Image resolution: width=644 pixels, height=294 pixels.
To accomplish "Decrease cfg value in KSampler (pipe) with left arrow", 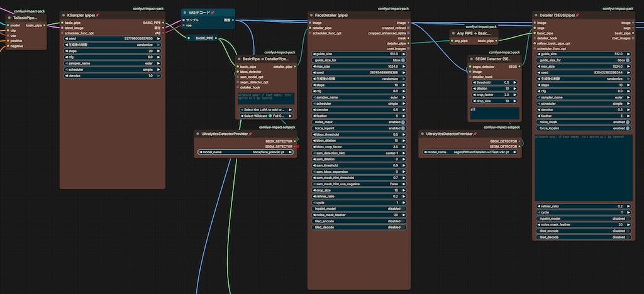I will (x=67, y=57).
